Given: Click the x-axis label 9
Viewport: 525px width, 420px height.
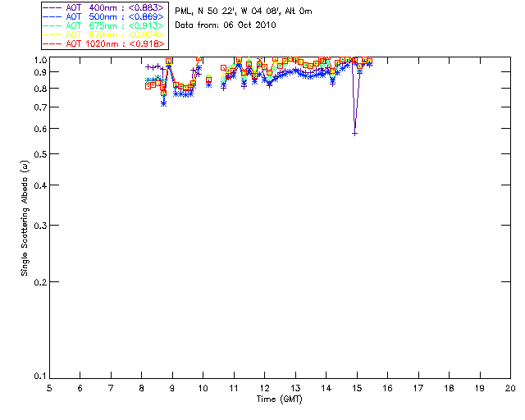Looking at the screenshot, I should click(172, 388).
